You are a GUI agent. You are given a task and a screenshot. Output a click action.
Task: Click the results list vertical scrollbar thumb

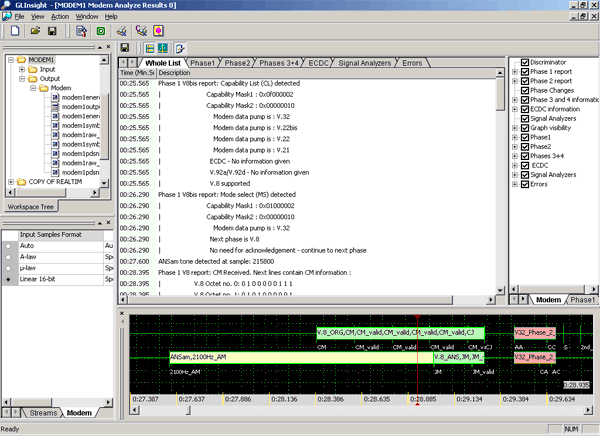[x=500, y=94]
